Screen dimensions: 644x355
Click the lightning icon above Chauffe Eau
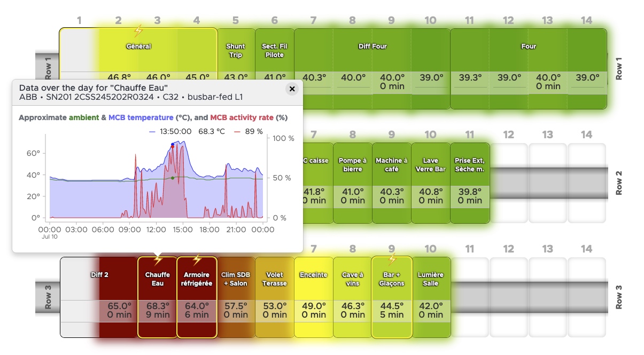(x=157, y=259)
